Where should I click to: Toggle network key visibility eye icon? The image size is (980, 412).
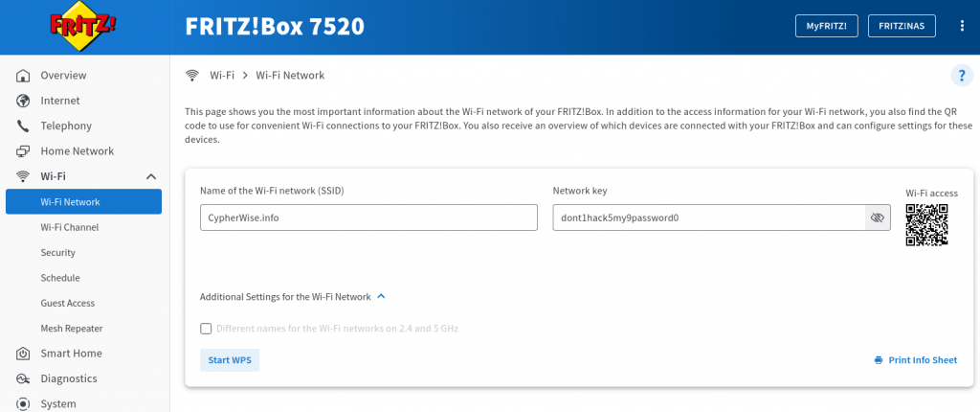pos(878,217)
